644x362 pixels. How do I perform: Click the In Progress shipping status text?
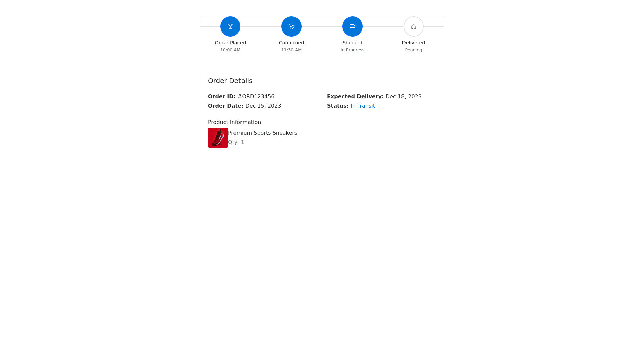click(353, 50)
